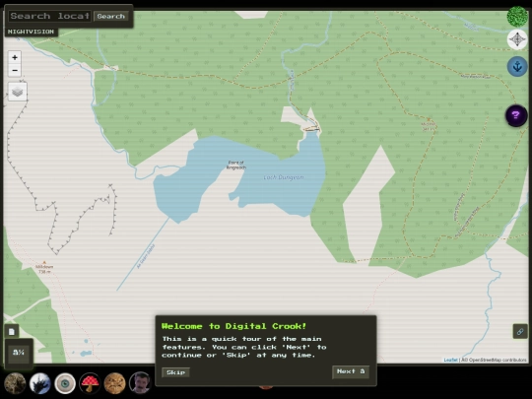This screenshot has height=399, width=532.
Task: Focus the Search location input field
Action: (50, 16)
